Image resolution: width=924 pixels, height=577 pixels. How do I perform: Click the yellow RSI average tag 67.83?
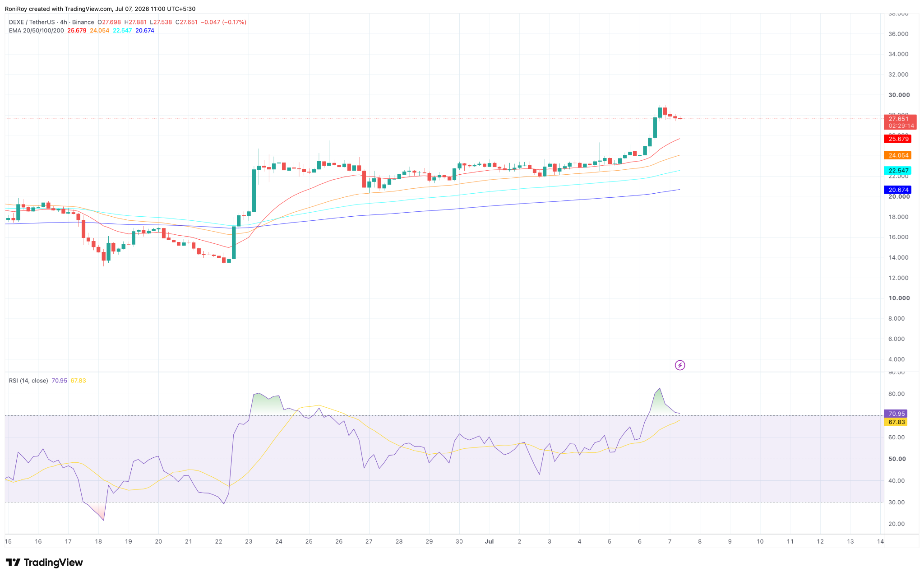pos(896,422)
